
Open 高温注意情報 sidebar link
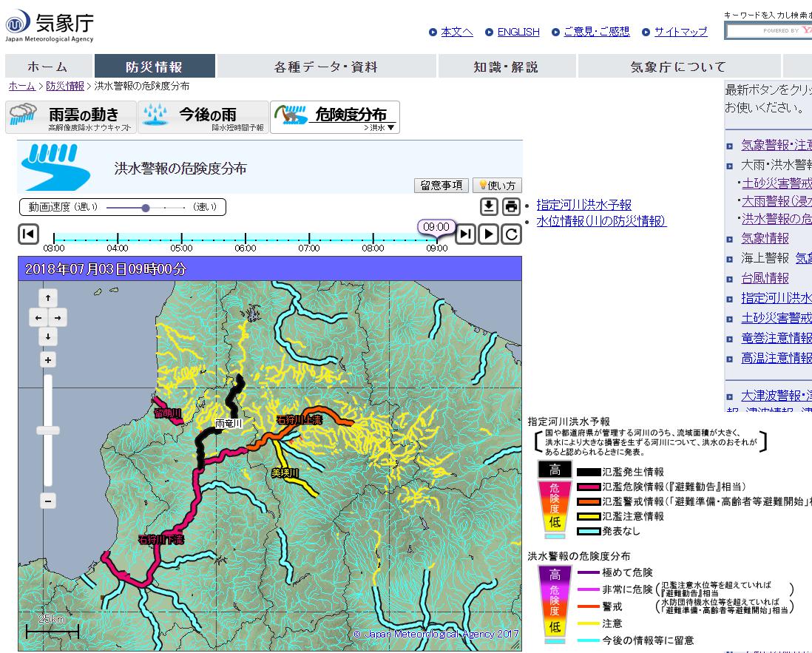click(777, 358)
